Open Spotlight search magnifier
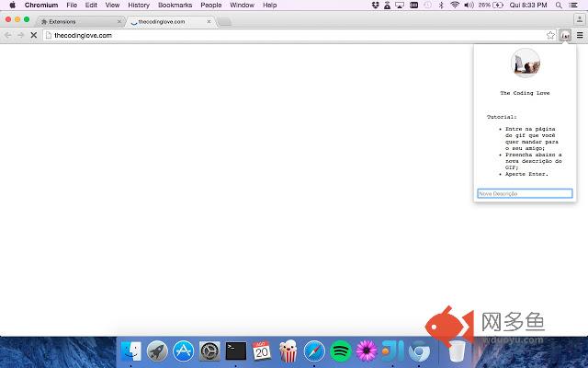Screen dimensions: 588x368 pos(559,5)
